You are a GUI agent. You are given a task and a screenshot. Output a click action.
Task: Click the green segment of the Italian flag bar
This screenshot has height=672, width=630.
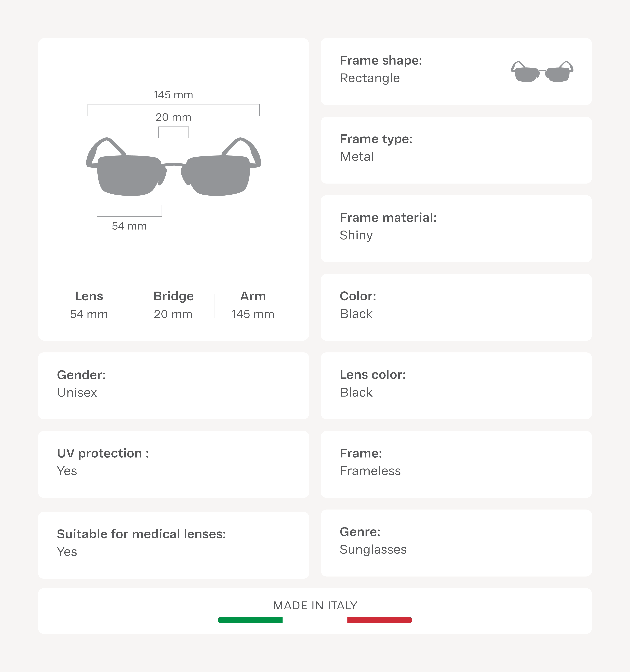tap(250, 620)
